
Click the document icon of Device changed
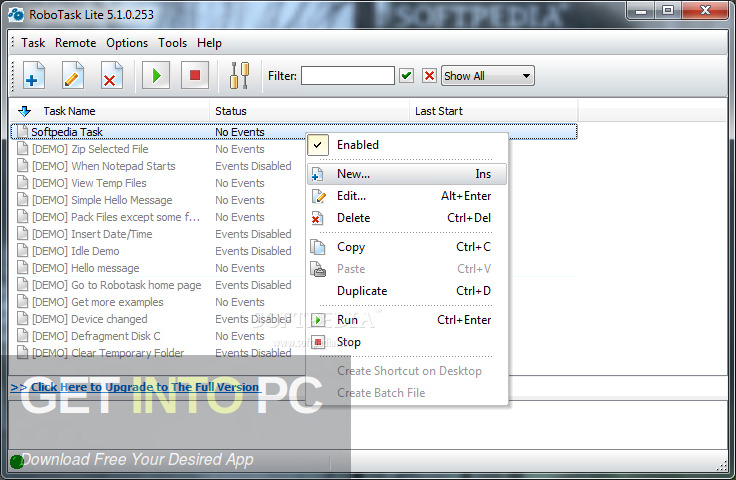[22, 319]
